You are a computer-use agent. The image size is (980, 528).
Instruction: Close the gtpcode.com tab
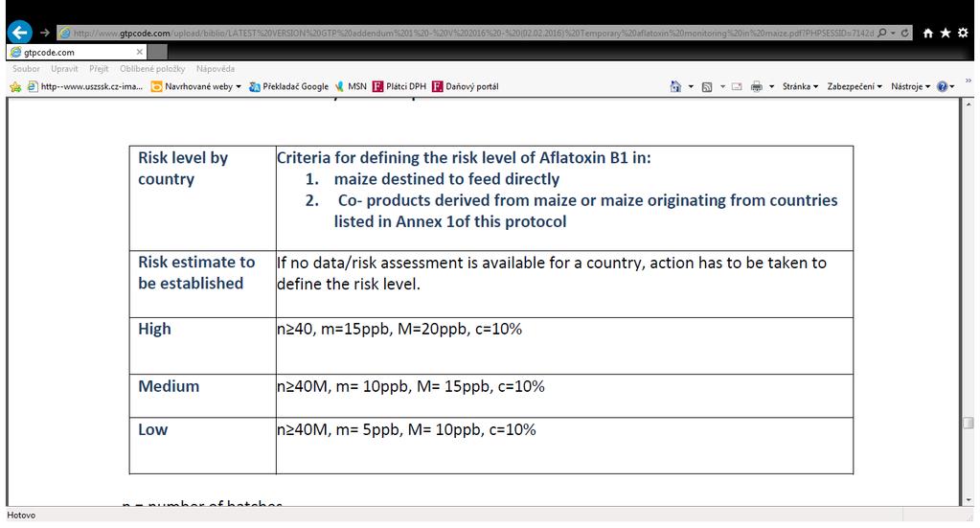pyautogui.click(x=139, y=52)
